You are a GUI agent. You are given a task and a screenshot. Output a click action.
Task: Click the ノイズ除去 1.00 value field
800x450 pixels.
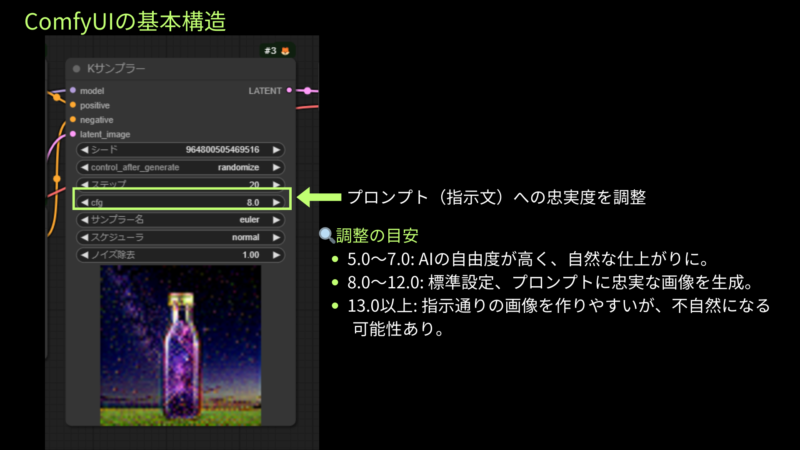[x=181, y=255]
